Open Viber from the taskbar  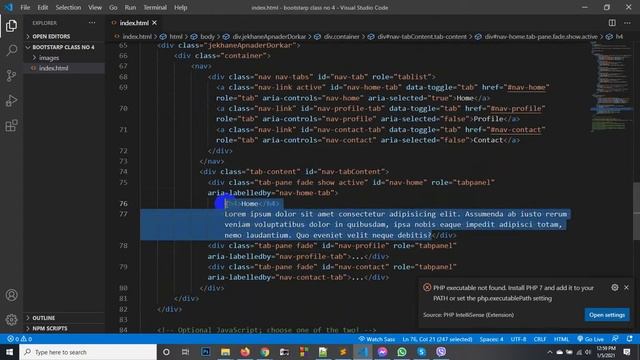(441, 352)
